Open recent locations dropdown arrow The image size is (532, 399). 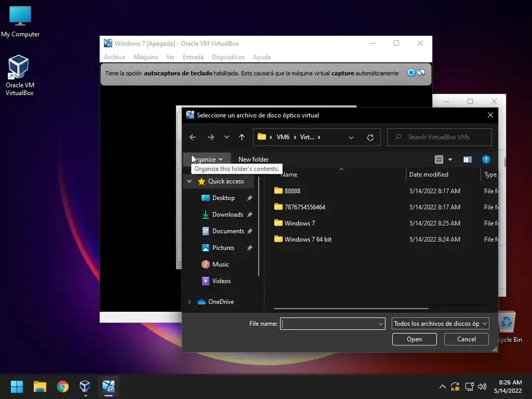227,137
